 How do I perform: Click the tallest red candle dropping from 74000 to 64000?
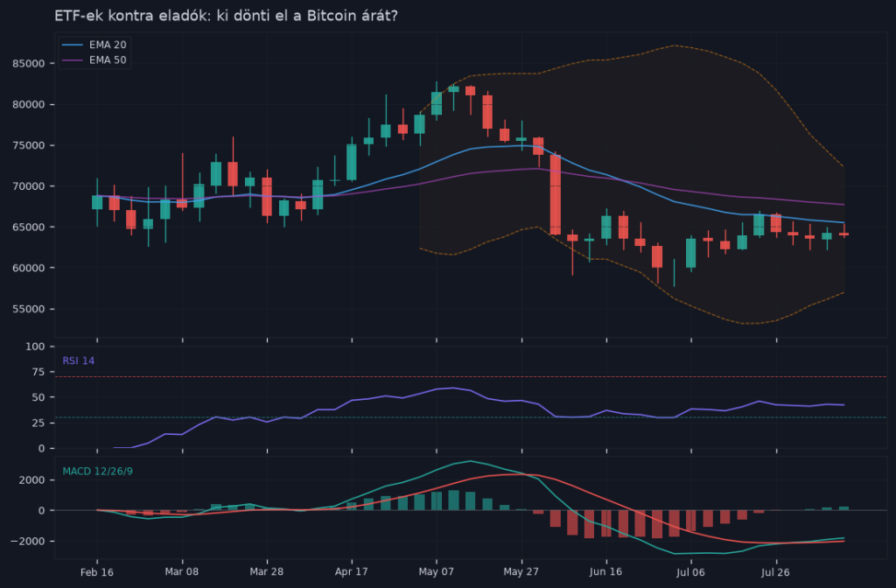(x=556, y=194)
